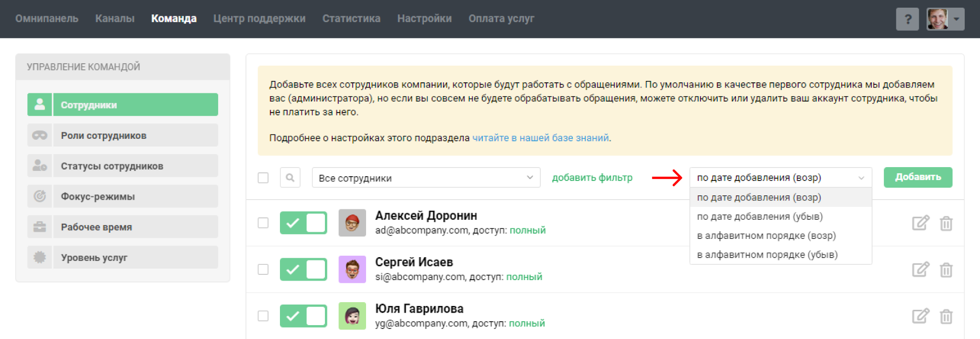The image size is (980, 339).
Task: Click the help question mark icon
Action: (x=907, y=19)
